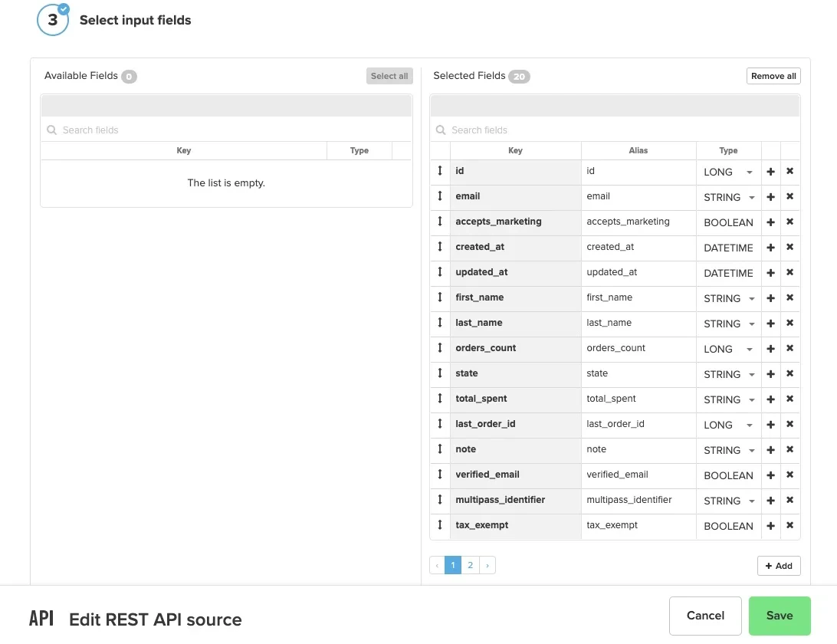The width and height of the screenshot is (837, 644).
Task: Click the plus icon beside orders_count
Action: [770, 349]
